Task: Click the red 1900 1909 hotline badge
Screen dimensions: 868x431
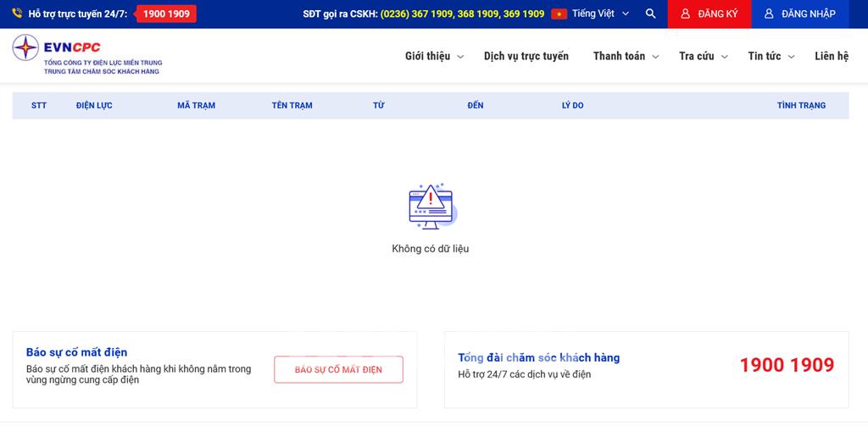Action: click(x=166, y=14)
